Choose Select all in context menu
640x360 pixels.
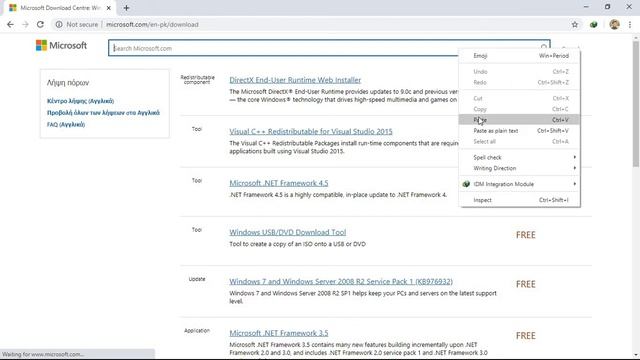(x=520, y=141)
